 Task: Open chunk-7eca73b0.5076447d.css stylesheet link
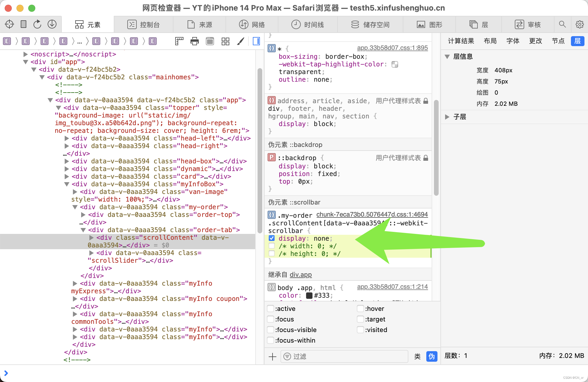pos(372,215)
